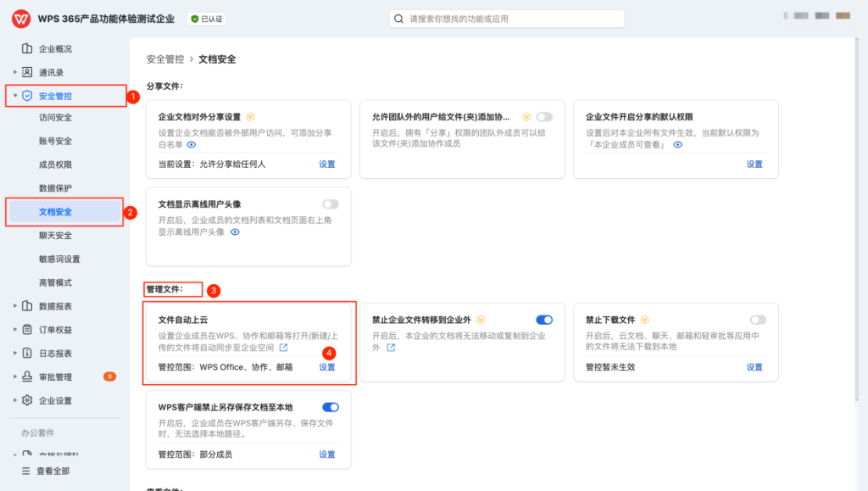
Task: Click the 企业概况 sidebar icon
Action: (x=26, y=48)
